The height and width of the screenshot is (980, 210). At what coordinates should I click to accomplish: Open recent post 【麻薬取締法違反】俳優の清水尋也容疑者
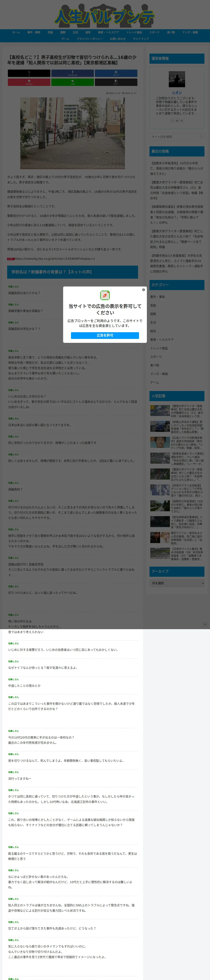(177, 215)
